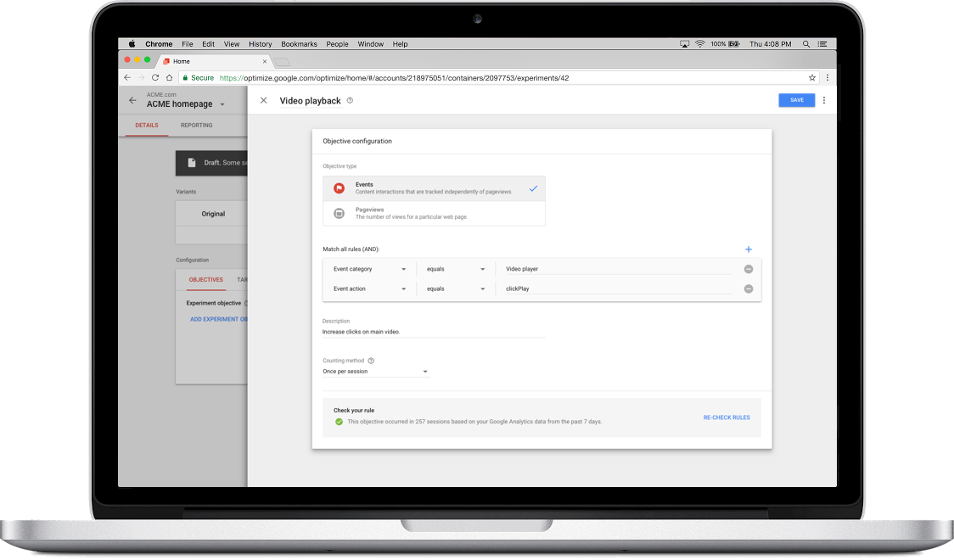
Task: Click the clock showing Thu 4:08 PM
Action: pyautogui.click(x=771, y=44)
